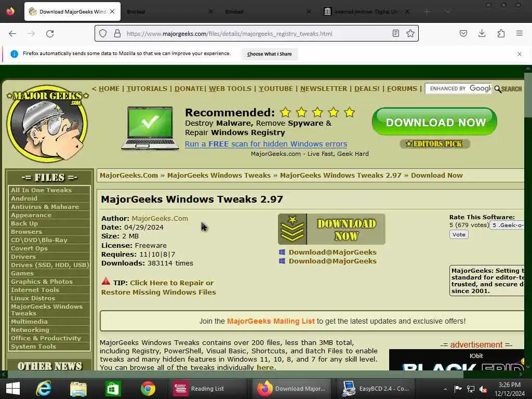532x399 pixels.
Task: Click the taskbar clock showing 3:26 PM
Action: pyautogui.click(x=509, y=389)
